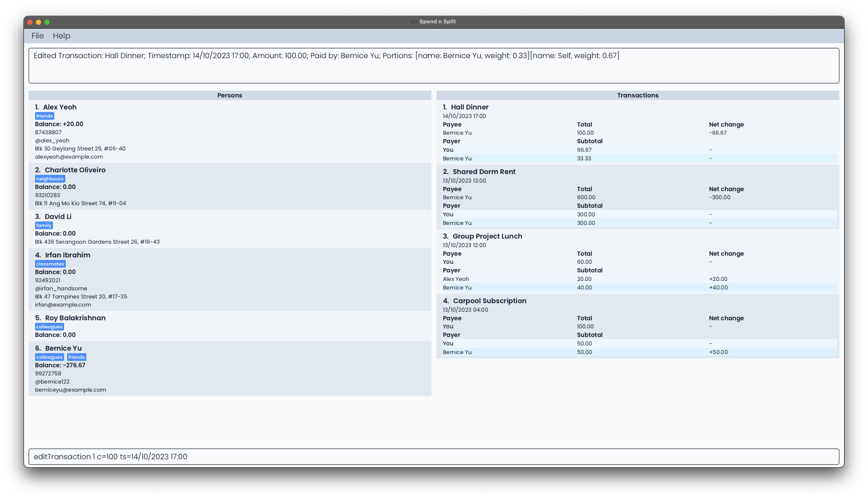Viewport: 868px width, 499px height.
Task: Click Subtotal header in Shared Dorm Rent
Action: [589, 206]
